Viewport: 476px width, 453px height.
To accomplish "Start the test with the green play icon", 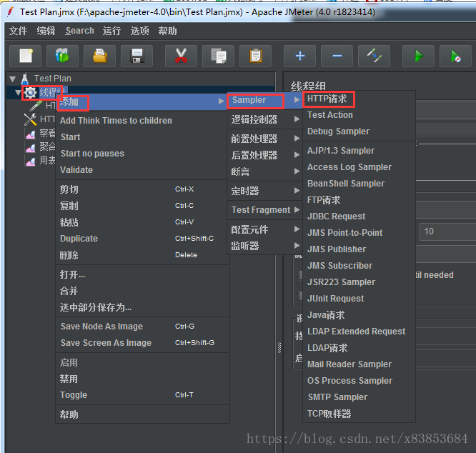I will pos(418,56).
